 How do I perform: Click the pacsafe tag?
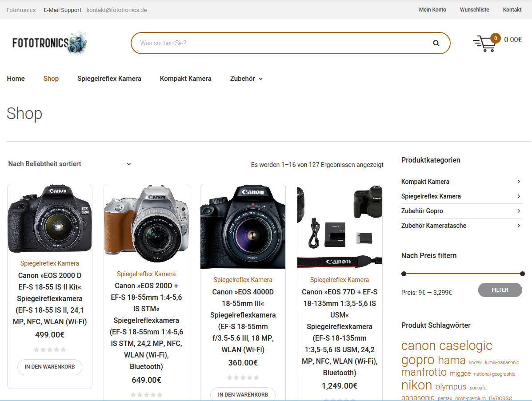click(478, 388)
